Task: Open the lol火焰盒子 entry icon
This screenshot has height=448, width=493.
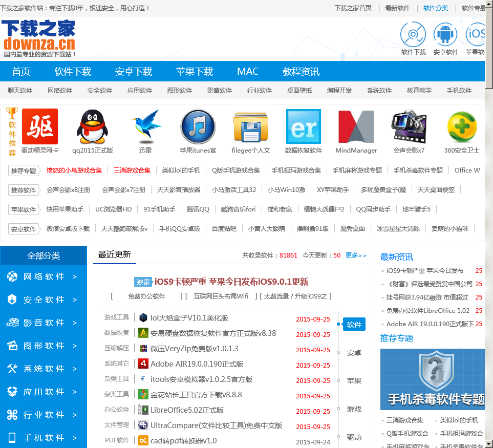Action: pyautogui.click(x=143, y=317)
